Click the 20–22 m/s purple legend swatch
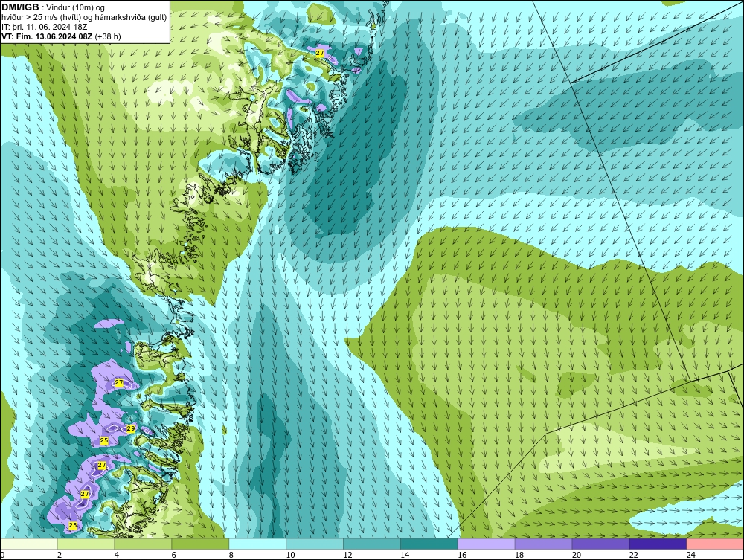Screen dimensions: 744x560 coord(600,544)
